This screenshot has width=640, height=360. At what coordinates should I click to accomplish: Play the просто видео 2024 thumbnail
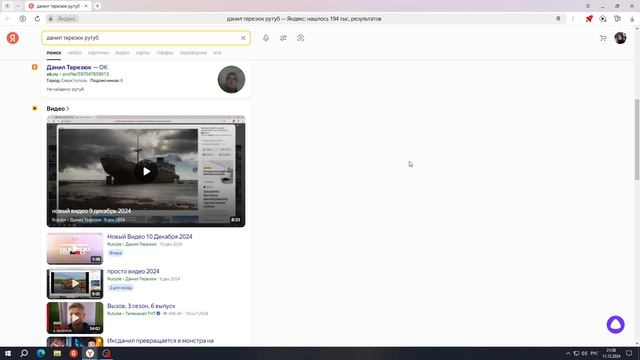click(75, 284)
